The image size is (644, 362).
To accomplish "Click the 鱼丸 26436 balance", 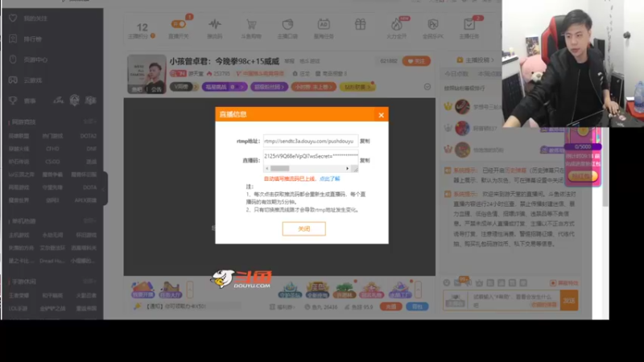I will [321, 307].
